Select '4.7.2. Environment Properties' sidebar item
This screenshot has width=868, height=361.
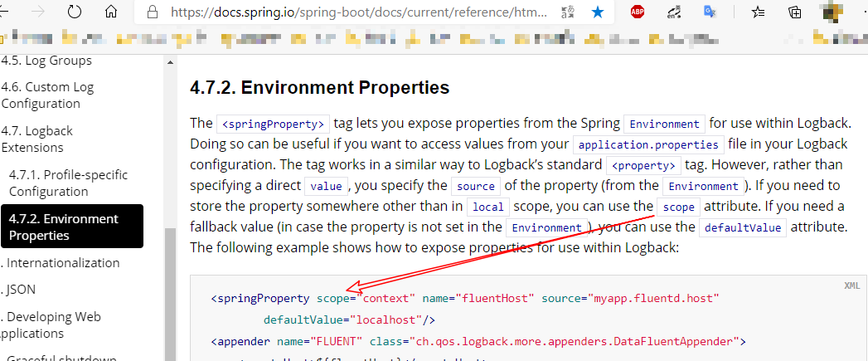coord(72,227)
